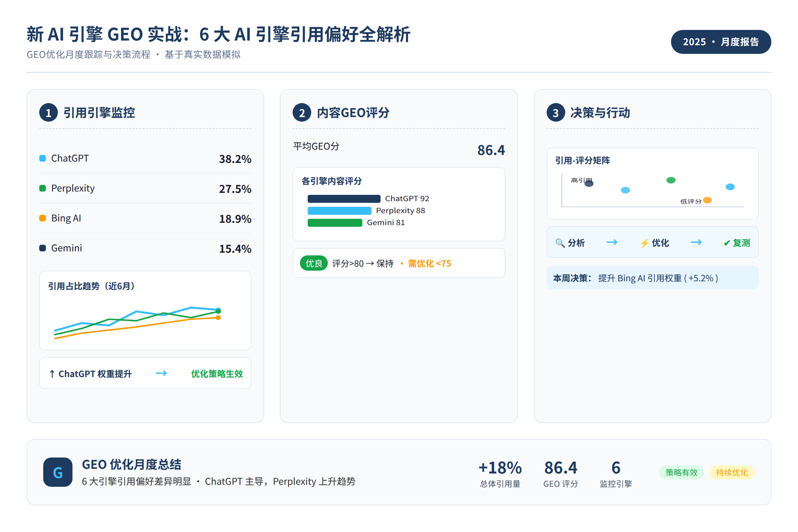Click the ChatGPT 权重提升 text
This screenshot has width=798, height=532.
tap(95, 374)
